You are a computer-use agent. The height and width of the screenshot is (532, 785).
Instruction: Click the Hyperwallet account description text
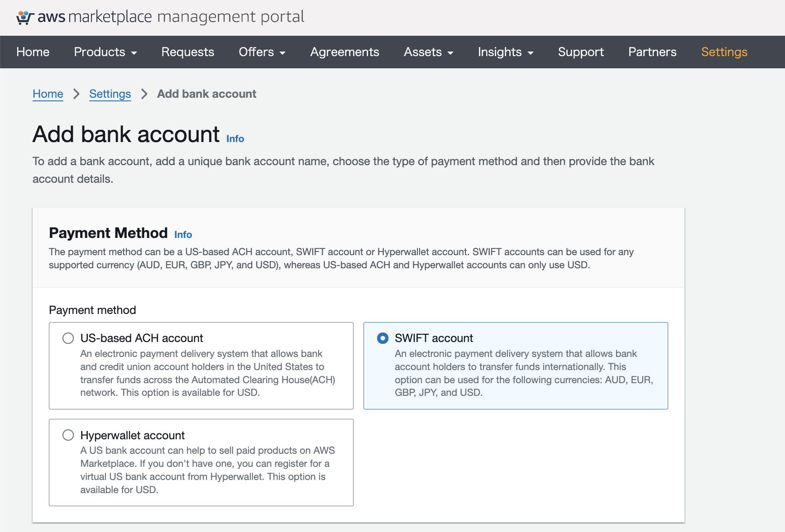pyautogui.click(x=207, y=470)
